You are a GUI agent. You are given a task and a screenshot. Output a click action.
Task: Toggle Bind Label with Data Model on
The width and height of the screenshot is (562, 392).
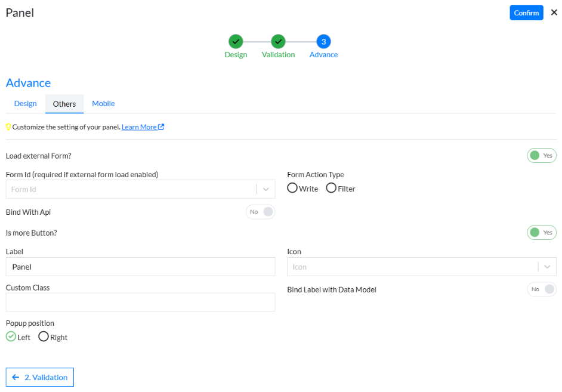(x=541, y=289)
